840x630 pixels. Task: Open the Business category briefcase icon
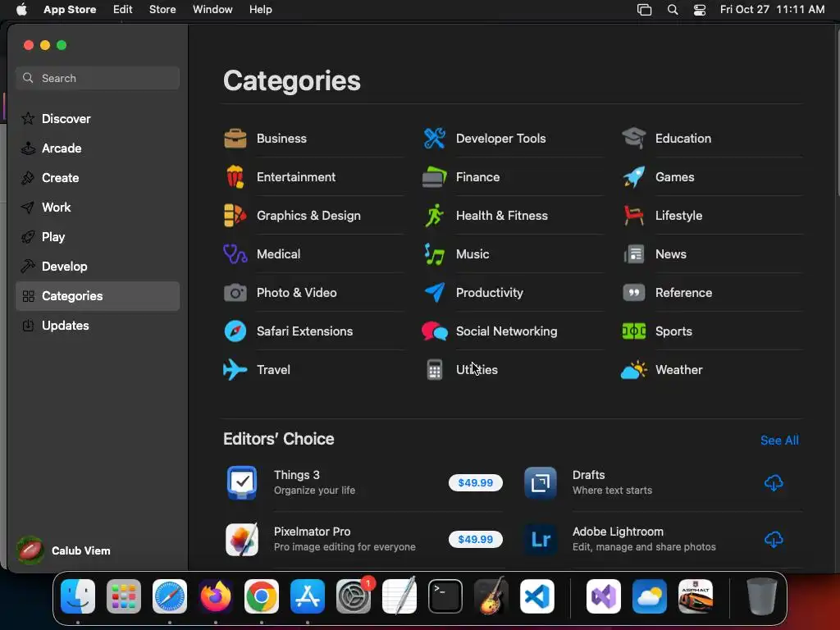[235, 138]
